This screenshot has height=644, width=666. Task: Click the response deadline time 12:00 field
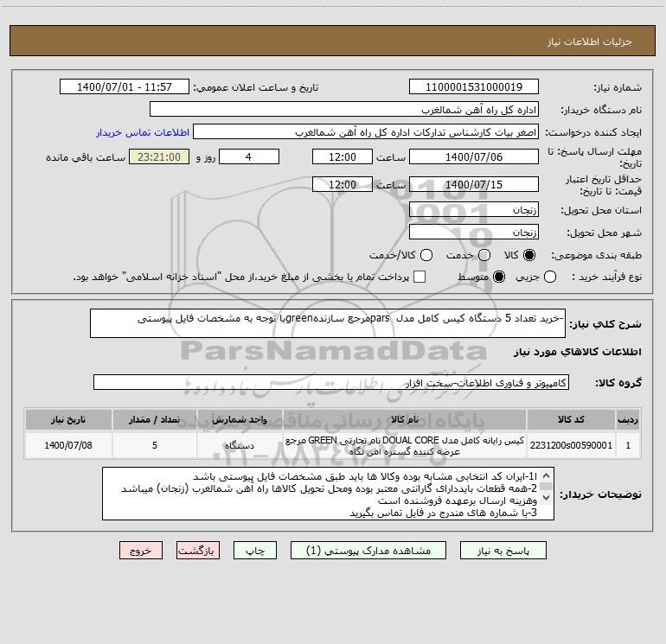click(343, 156)
